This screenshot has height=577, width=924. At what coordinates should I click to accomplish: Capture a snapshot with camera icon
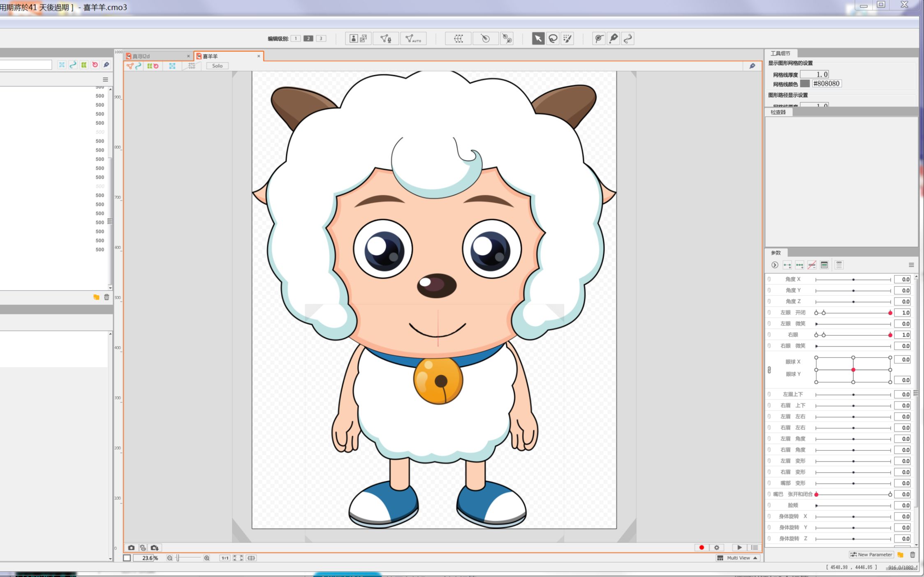[x=131, y=547]
